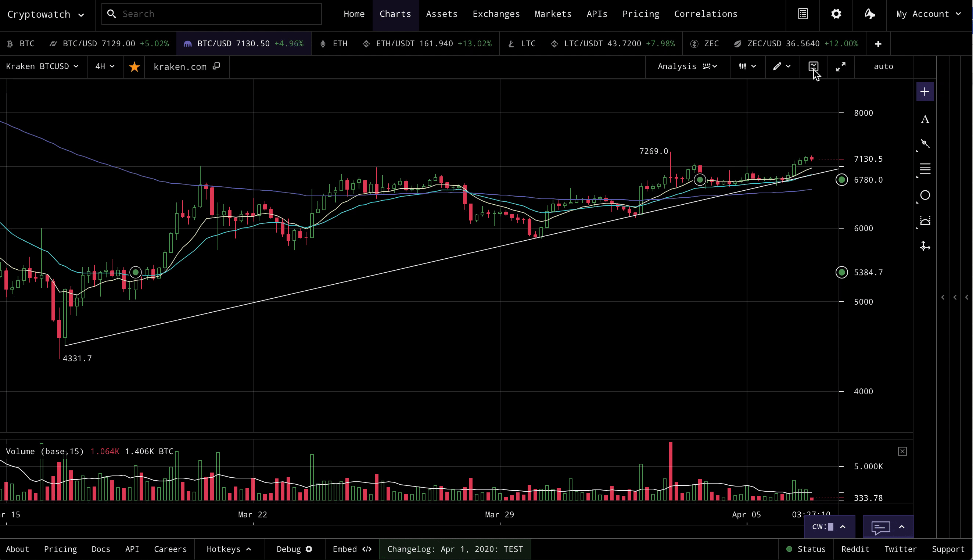Image resolution: width=973 pixels, height=560 pixels.
Task: Select the text annotation tool
Action: click(x=925, y=119)
